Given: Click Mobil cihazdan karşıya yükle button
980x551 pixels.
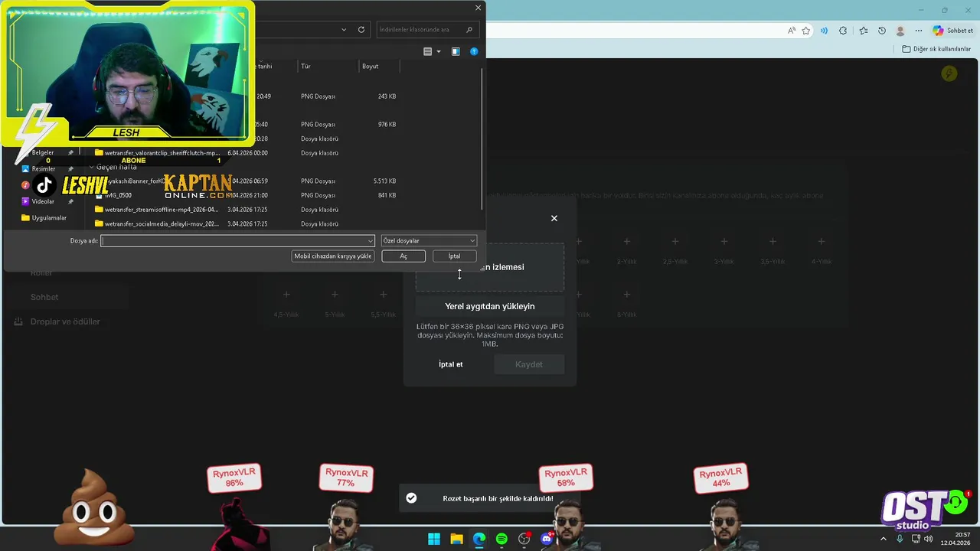Looking at the screenshot, I should click(332, 256).
